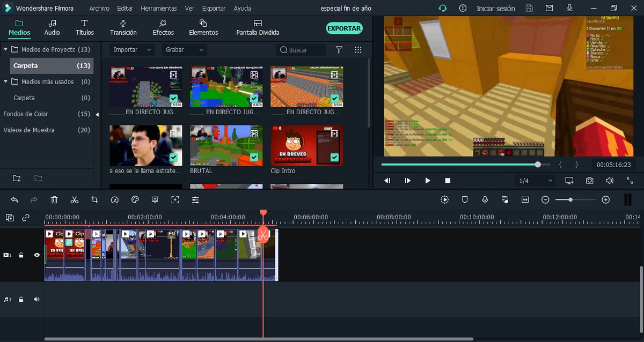
Task: Take a snapshot with camera icon
Action: click(589, 181)
